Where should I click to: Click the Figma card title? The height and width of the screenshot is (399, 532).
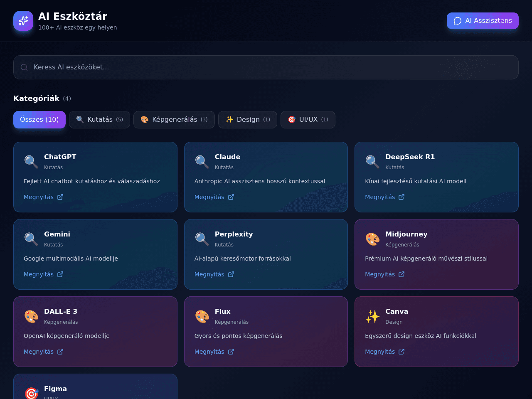[x=55, y=389]
